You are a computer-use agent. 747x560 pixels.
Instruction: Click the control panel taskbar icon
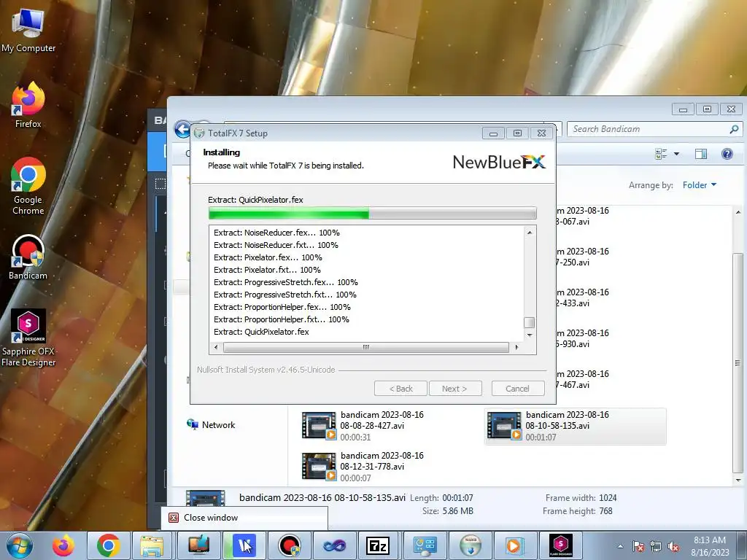coord(425,545)
